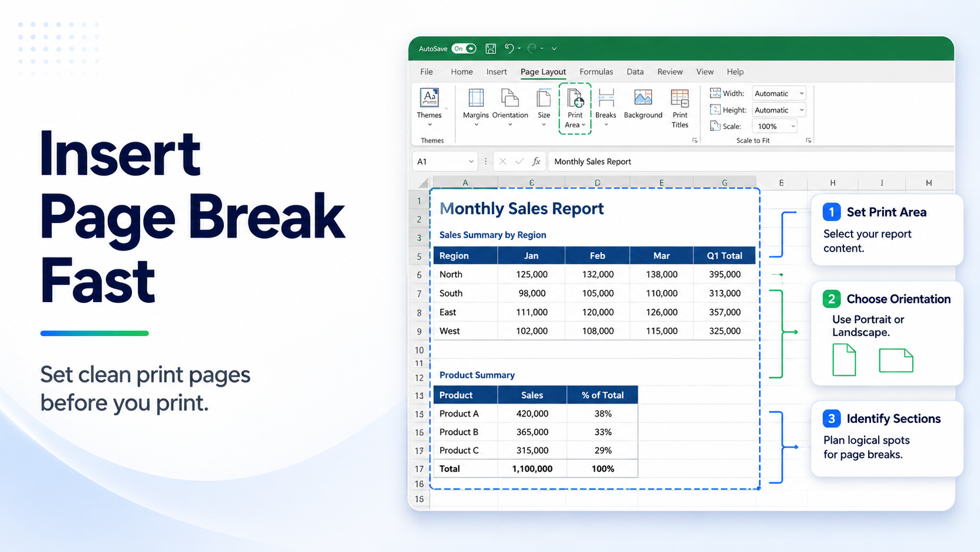Select the Page Layout tab
Image resolution: width=980 pixels, height=552 pixels.
click(543, 72)
